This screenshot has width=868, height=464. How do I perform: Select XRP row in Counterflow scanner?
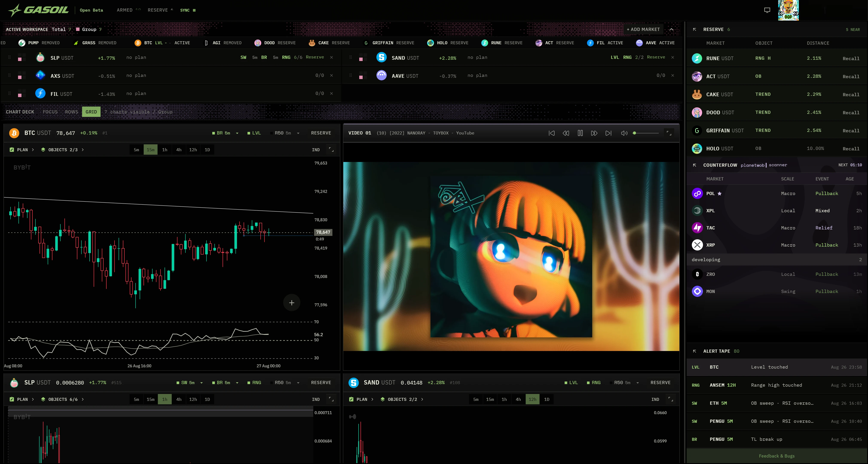click(x=776, y=245)
